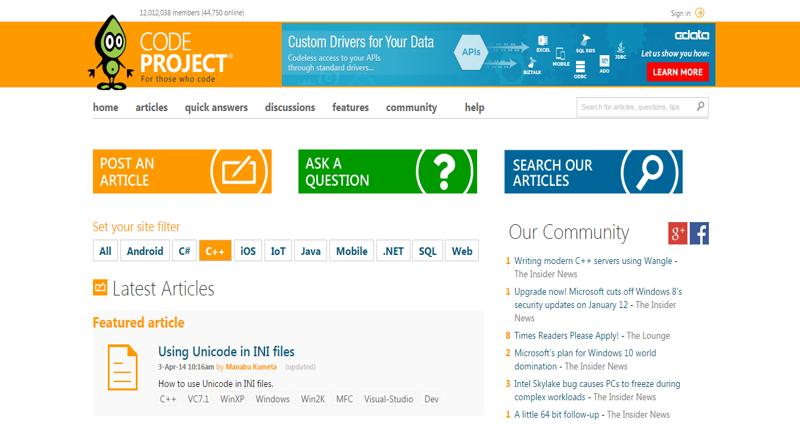The width and height of the screenshot is (800, 424).
Task: Click Learn More in the banner ad
Action: pyautogui.click(x=678, y=72)
